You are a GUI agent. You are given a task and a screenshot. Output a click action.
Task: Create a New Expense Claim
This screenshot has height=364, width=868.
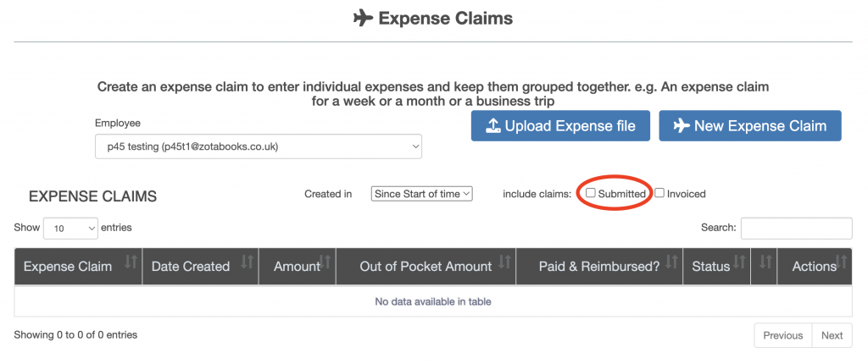click(749, 126)
